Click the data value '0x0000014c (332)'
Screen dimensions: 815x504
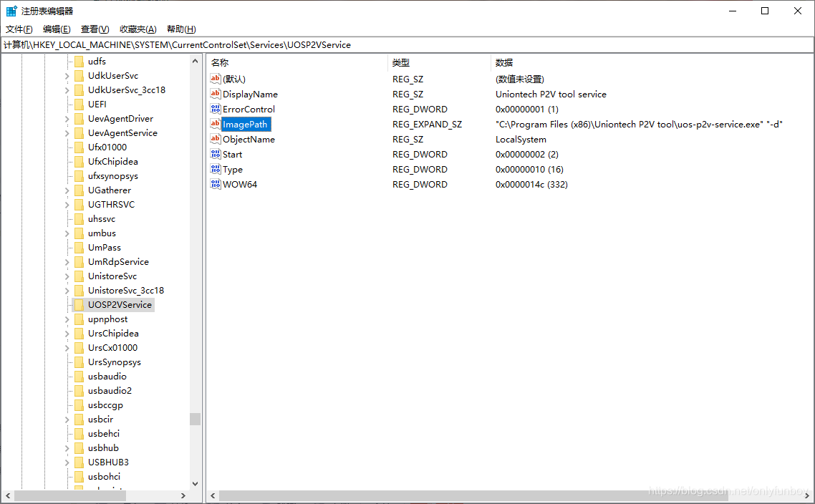531,185
